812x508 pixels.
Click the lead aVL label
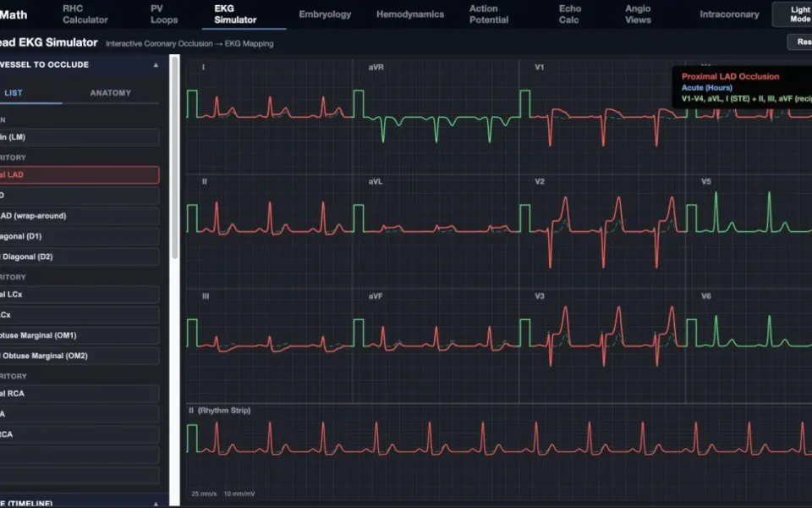376,181
